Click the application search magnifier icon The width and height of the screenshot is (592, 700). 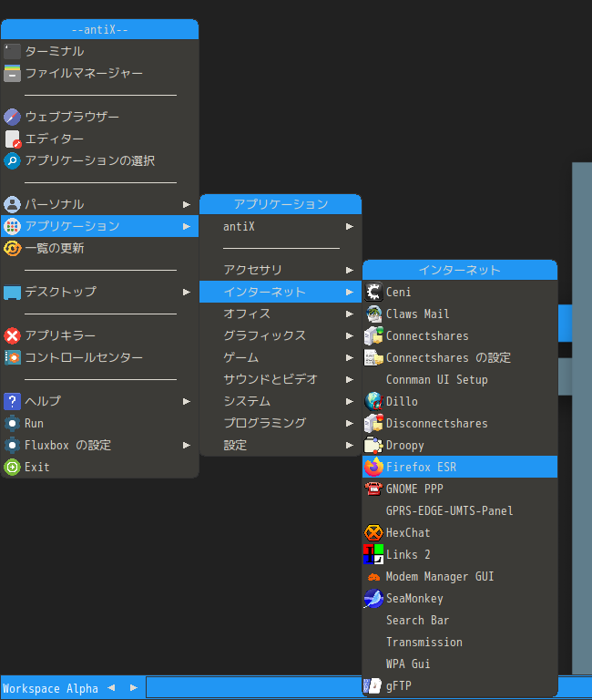pos(12,160)
